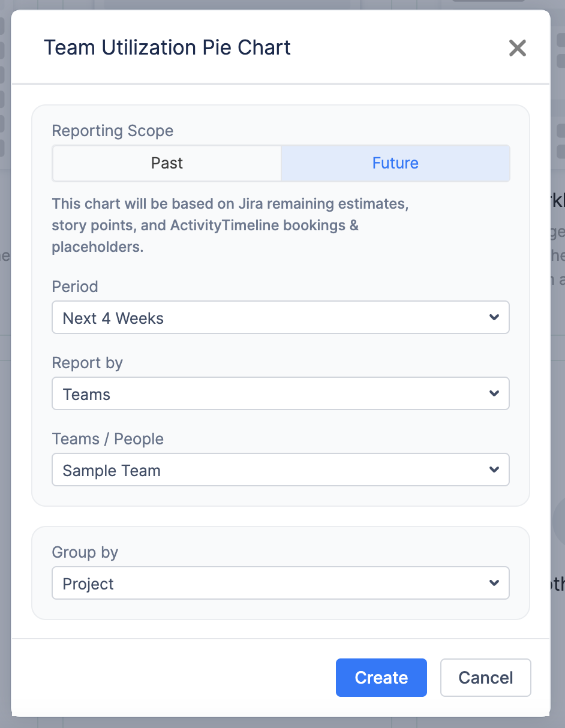Switch Reporting Scope to Past
The image size is (565, 728).
167,163
